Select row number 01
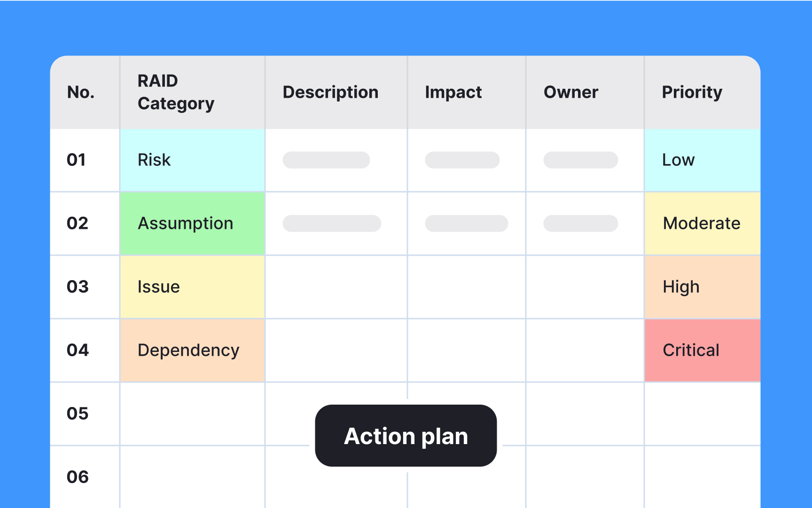 77,160
